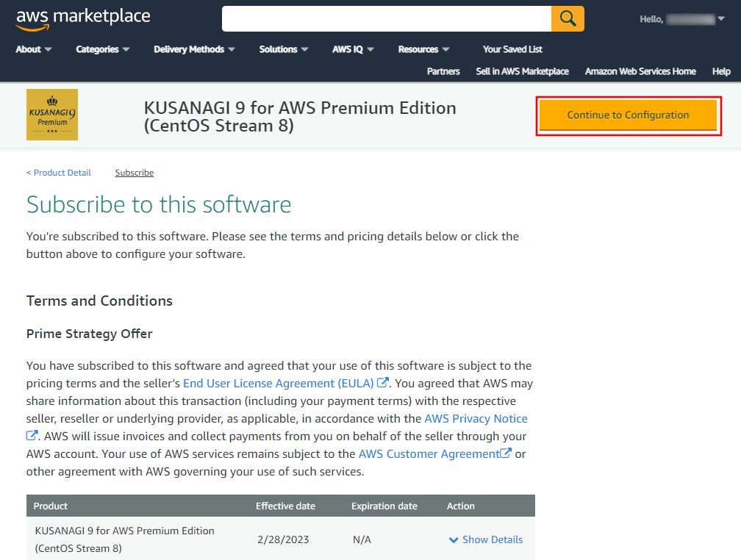This screenshot has width=741, height=560.
Task: Expand the Categories menu
Action: coord(103,49)
